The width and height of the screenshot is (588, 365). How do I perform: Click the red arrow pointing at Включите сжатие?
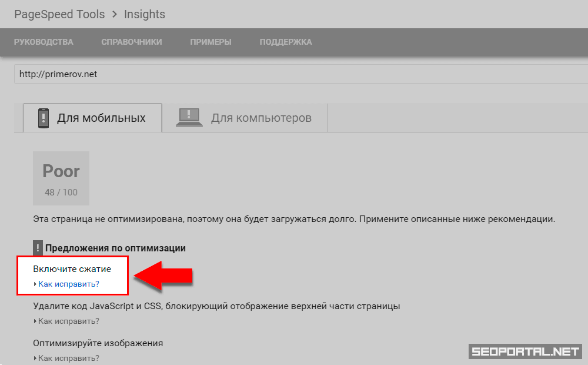tap(165, 276)
